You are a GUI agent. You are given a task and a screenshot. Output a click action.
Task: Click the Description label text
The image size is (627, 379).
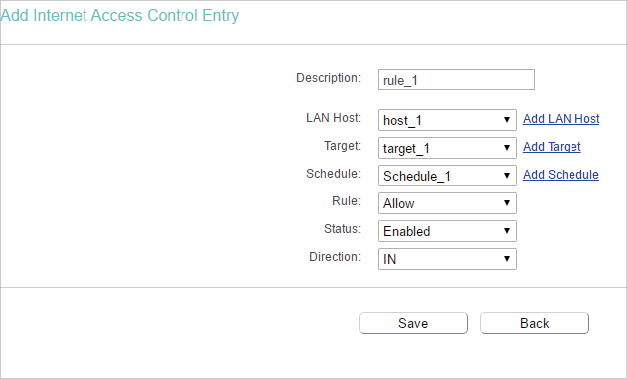click(329, 78)
